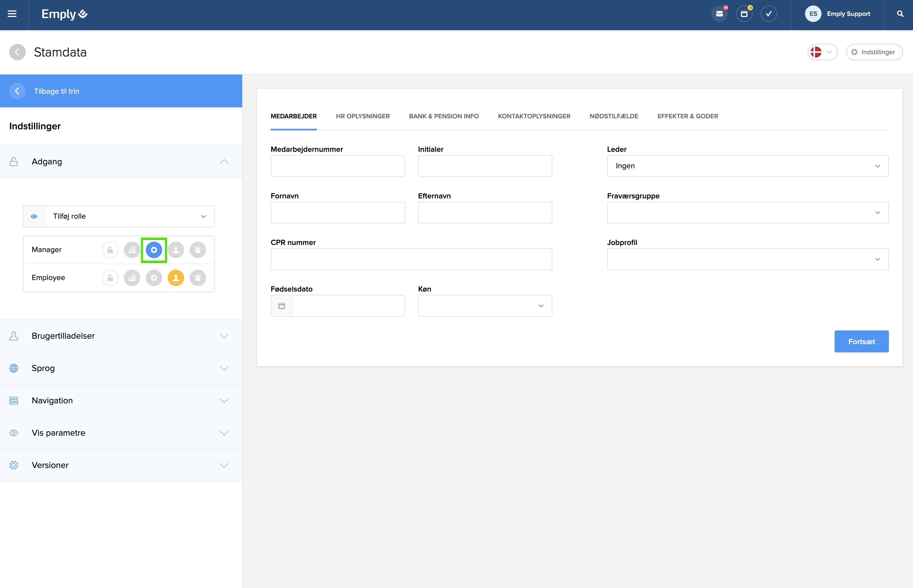Switch to HR OPLYSNINGER tab

click(x=362, y=116)
